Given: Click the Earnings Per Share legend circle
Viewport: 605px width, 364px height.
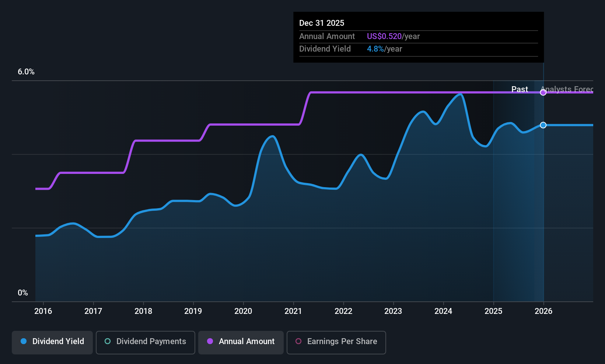Looking at the screenshot, I should coord(298,342).
